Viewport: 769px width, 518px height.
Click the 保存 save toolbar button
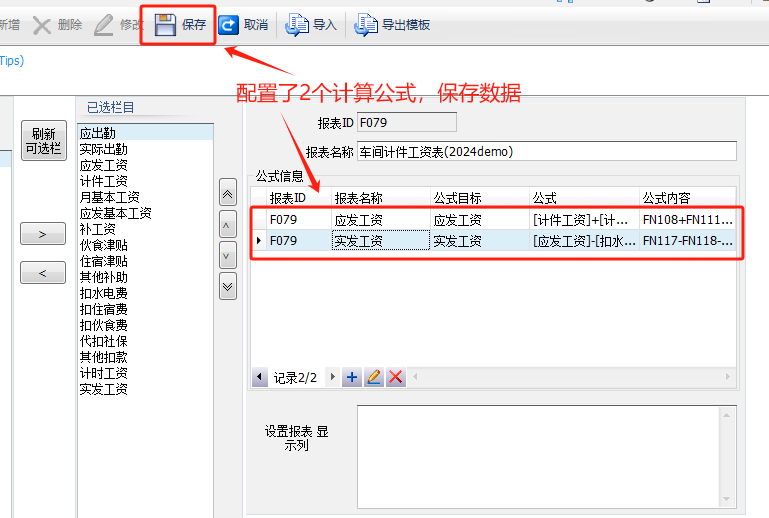(180, 25)
